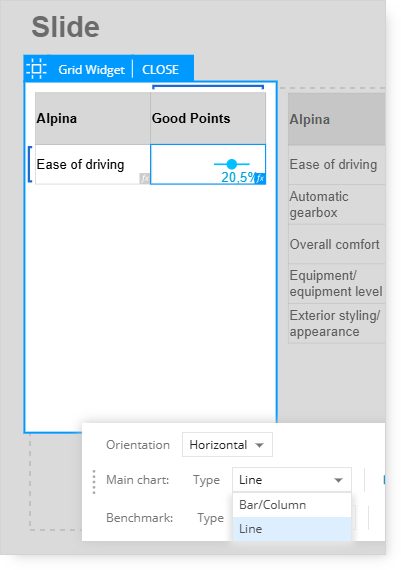Select the Alpina header cell in the grid
The image size is (401, 570).
pyautogui.click(x=93, y=119)
